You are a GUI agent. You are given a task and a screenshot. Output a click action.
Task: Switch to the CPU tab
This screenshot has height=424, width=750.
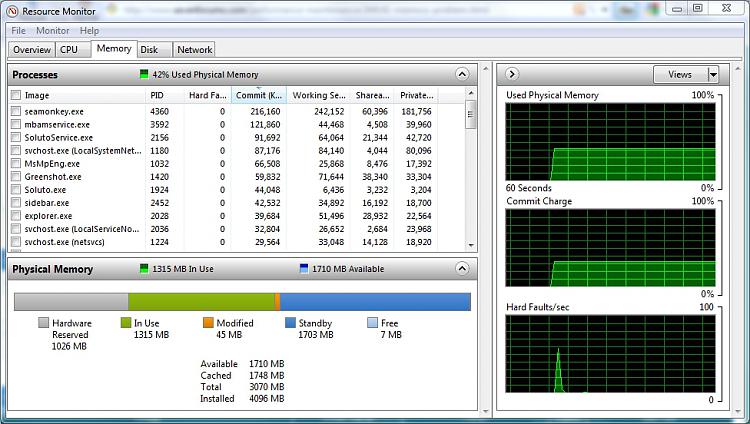tap(73, 50)
